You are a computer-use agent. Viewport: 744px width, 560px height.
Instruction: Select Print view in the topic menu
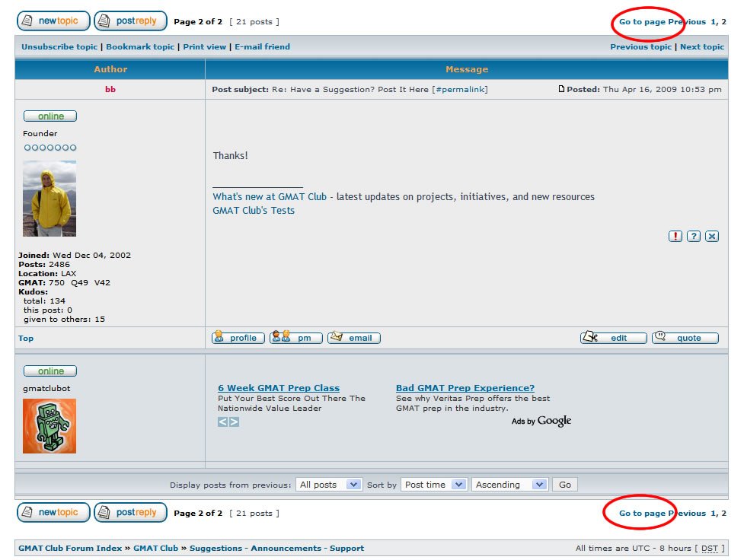205,47
